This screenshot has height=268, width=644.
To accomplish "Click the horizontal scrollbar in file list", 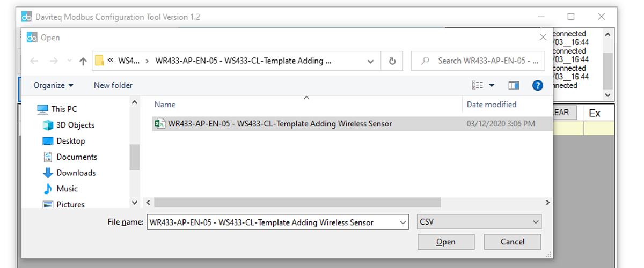I will click(297, 203).
